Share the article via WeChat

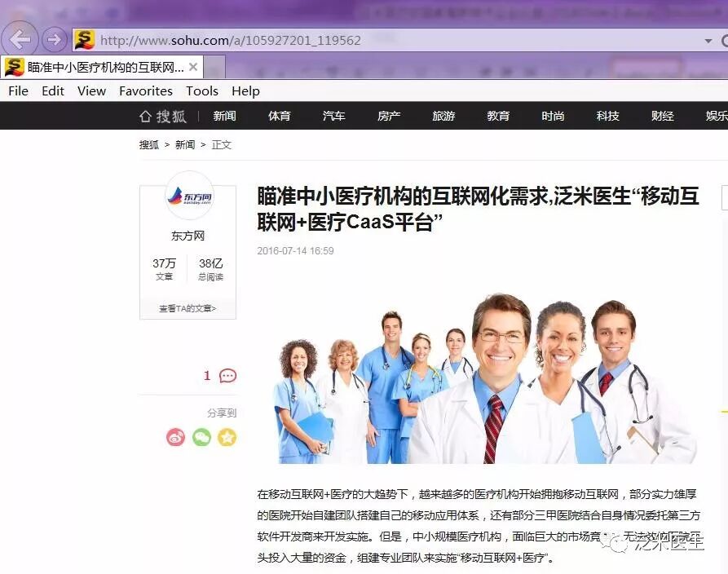click(201, 437)
